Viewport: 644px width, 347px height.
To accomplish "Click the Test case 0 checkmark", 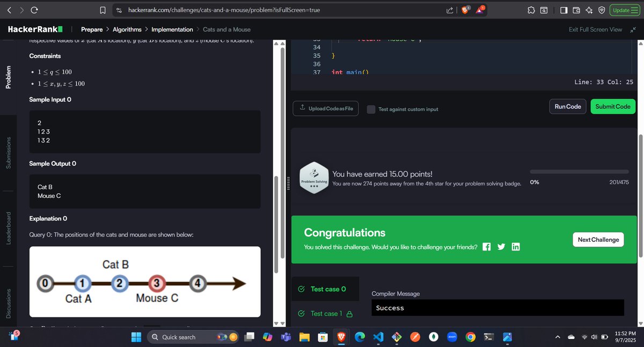I will [x=301, y=289].
